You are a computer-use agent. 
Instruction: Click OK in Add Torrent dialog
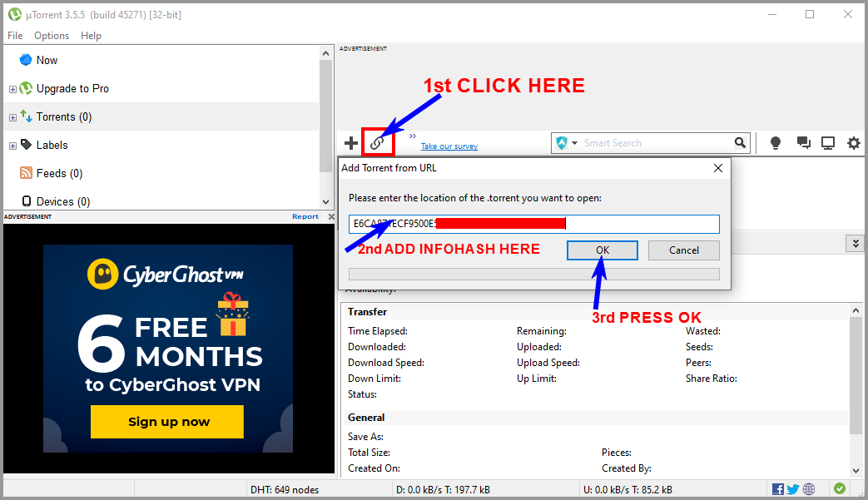(x=603, y=250)
